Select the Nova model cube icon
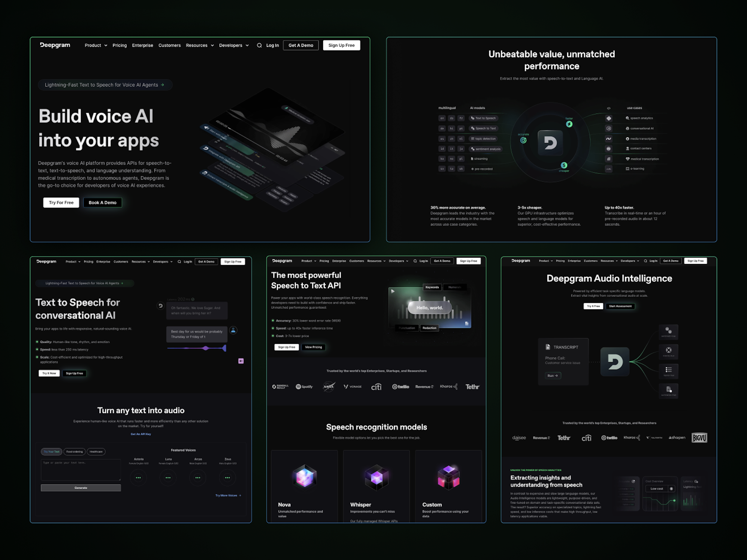Image resolution: width=747 pixels, height=560 pixels. coord(304,477)
